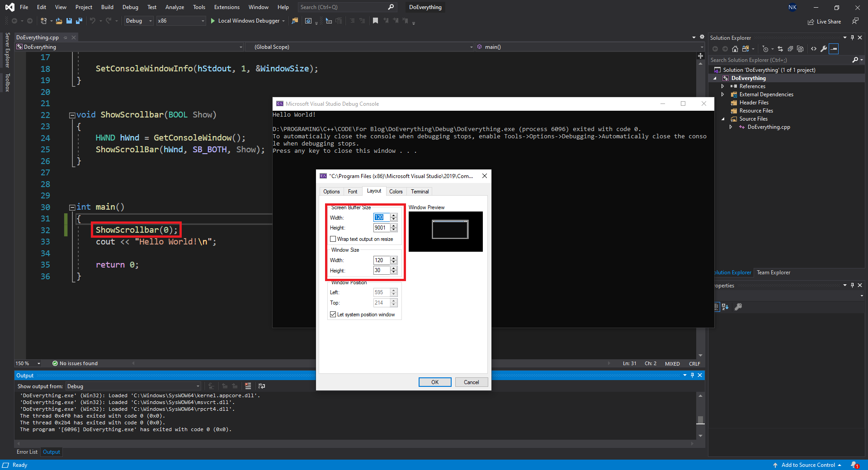
Task: Save all files with the Save All icon
Action: pyautogui.click(x=79, y=21)
